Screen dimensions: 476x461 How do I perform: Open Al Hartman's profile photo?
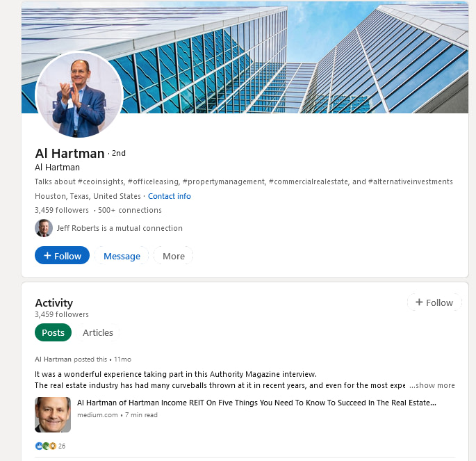click(79, 95)
